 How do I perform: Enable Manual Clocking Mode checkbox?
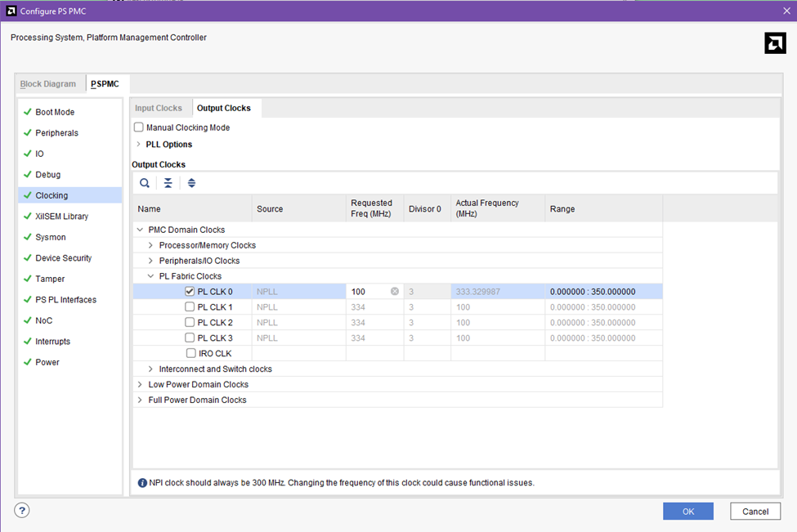coord(139,127)
